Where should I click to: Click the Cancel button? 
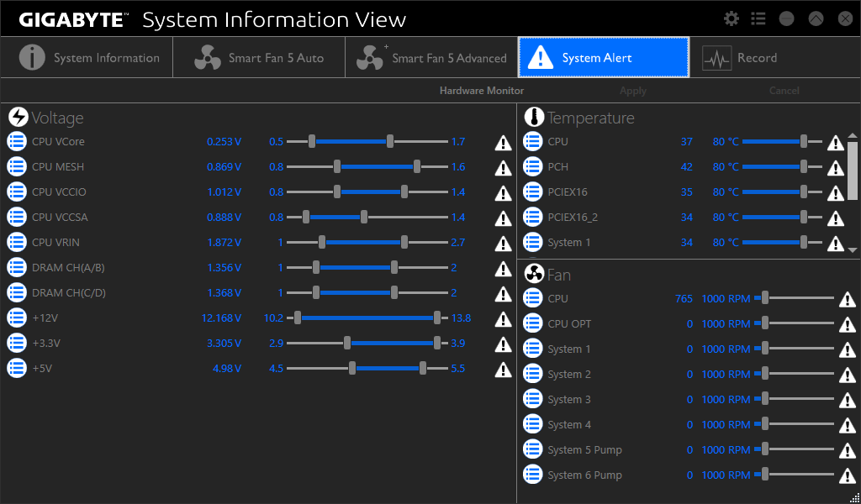[784, 91]
